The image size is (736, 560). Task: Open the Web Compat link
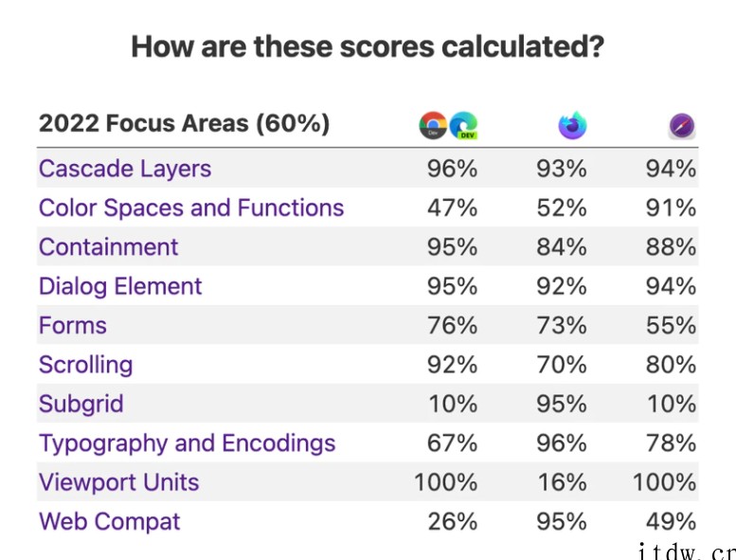pos(109,521)
